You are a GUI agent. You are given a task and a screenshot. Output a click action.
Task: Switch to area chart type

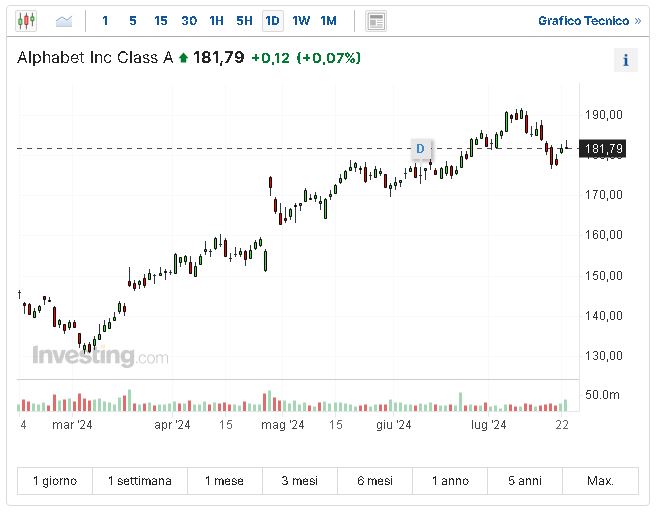tap(64, 21)
